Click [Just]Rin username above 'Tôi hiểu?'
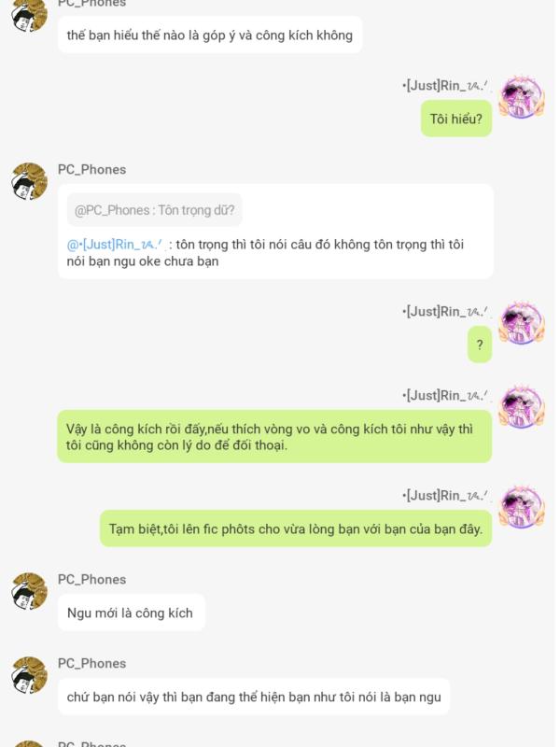This screenshot has height=747, width=560. click(x=445, y=86)
